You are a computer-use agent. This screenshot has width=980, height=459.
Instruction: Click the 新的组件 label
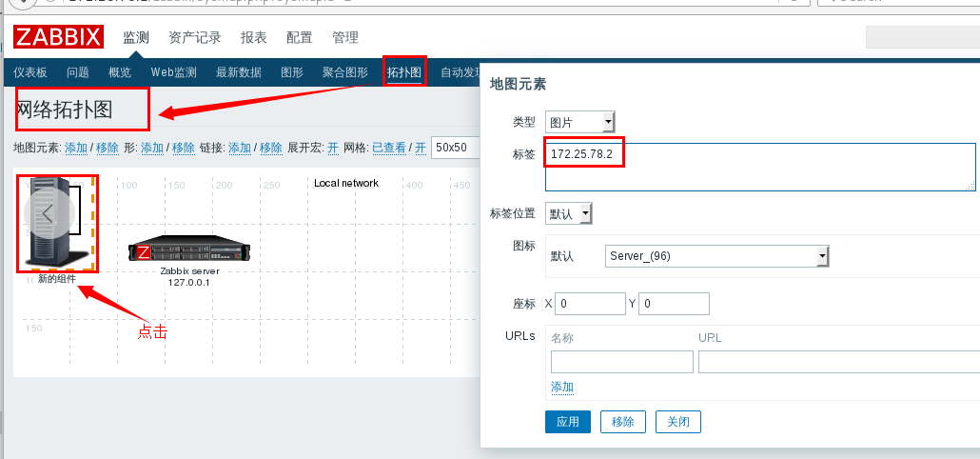tap(57, 279)
